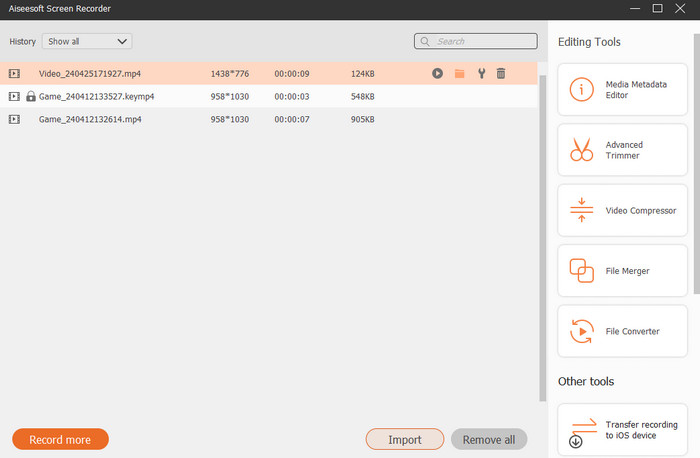
Task: Click file size 905KB
Action: coord(362,119)
